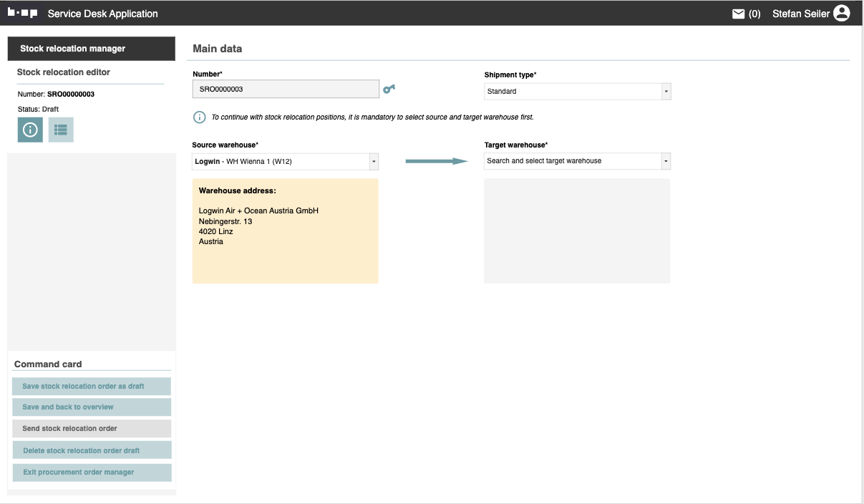The height and width of the screenshot is (504, 864).
Task: Expand the Source warehouse dropdown
Action: (373, 162)
